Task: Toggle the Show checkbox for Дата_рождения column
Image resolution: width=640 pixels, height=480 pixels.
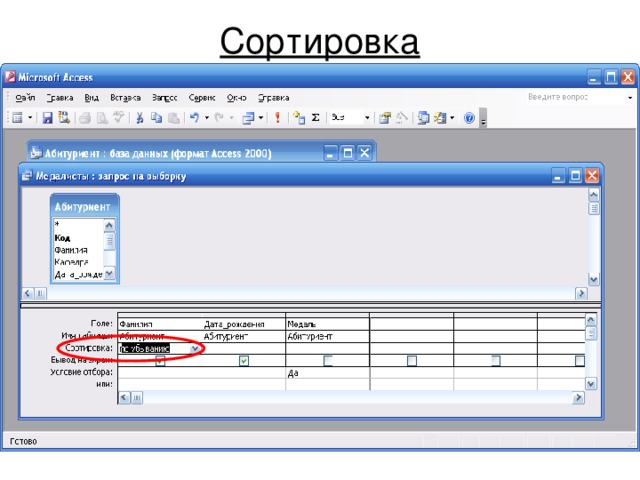Action: [244, 361]
